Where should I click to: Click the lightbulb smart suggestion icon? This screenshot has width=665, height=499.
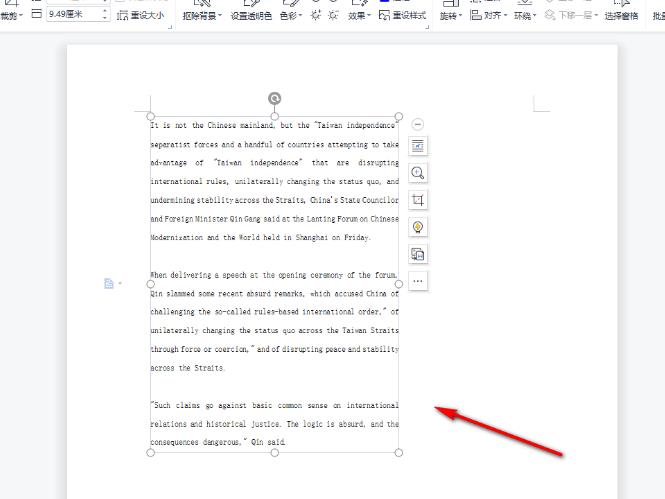[x=418, y=227]
